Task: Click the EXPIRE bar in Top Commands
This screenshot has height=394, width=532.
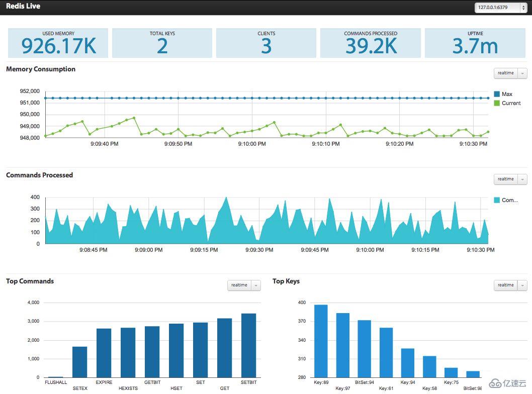Action: (104, 353)
